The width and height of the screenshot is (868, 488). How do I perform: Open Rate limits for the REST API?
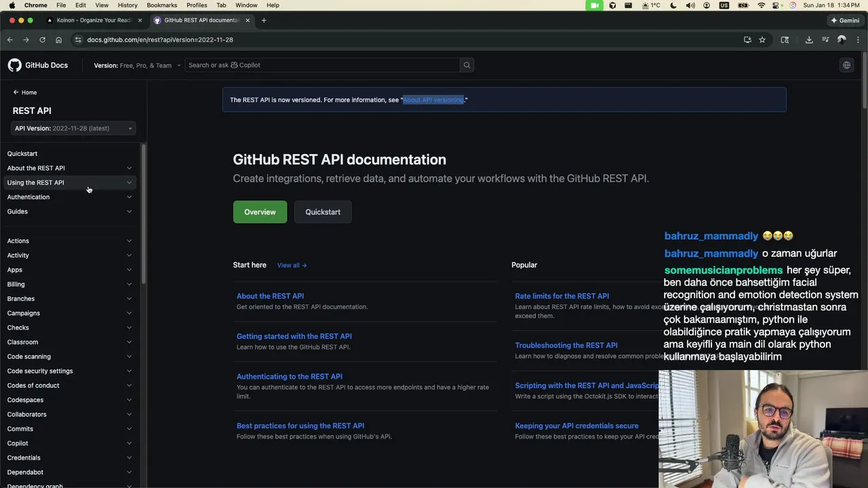pyautogui.click(x=561, y=296)
